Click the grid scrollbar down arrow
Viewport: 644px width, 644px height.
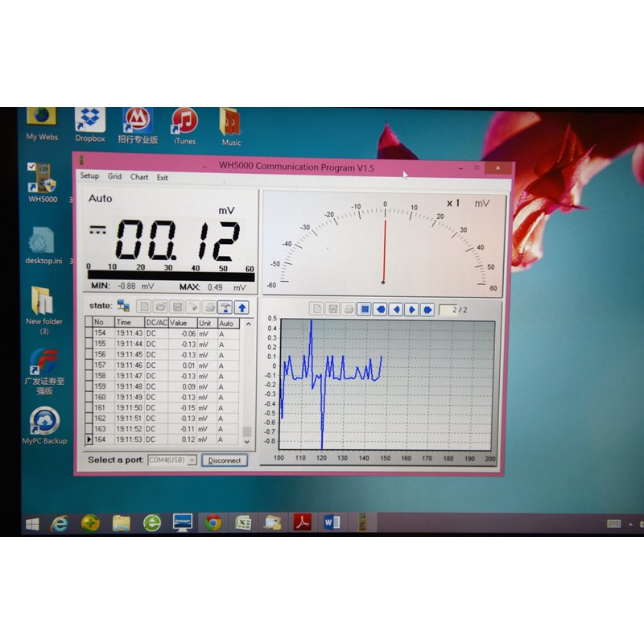pyautogui.click(x=247, y=442)
